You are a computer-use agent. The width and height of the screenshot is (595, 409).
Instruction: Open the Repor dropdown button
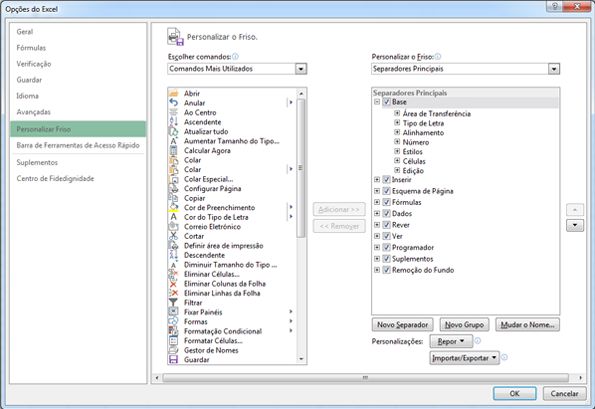coord(451,341)
